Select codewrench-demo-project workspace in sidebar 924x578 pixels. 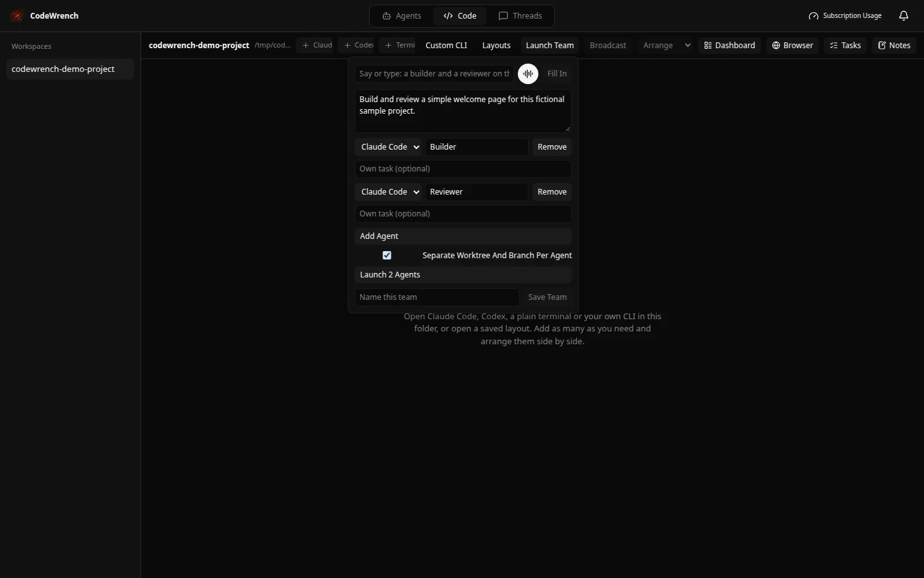tap(70, 69)
